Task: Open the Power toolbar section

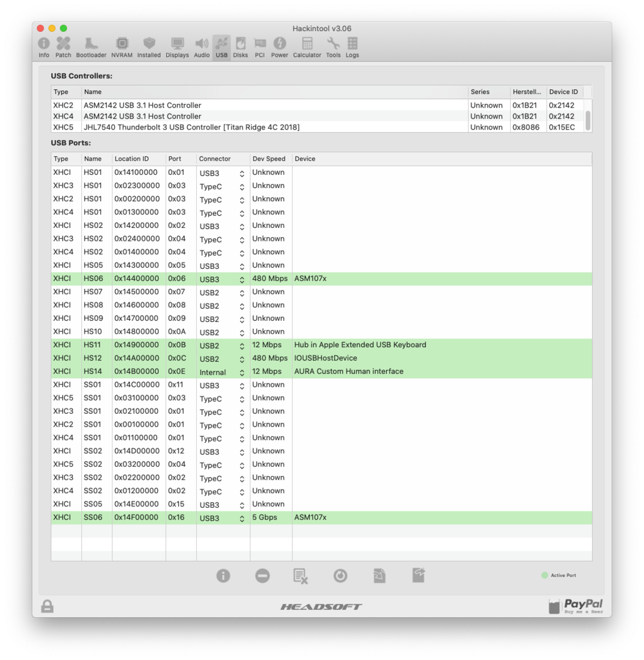Action: point(279,48)
